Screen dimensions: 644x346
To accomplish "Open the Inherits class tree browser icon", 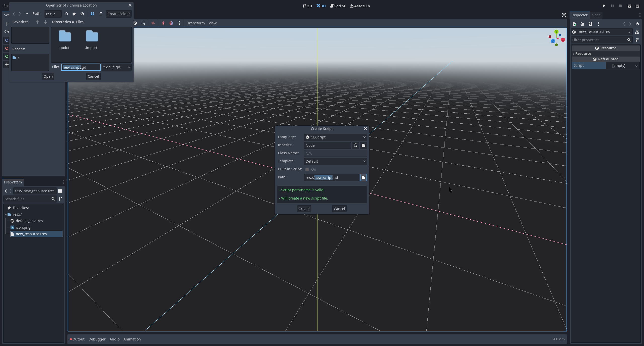I will pos(355,145).
